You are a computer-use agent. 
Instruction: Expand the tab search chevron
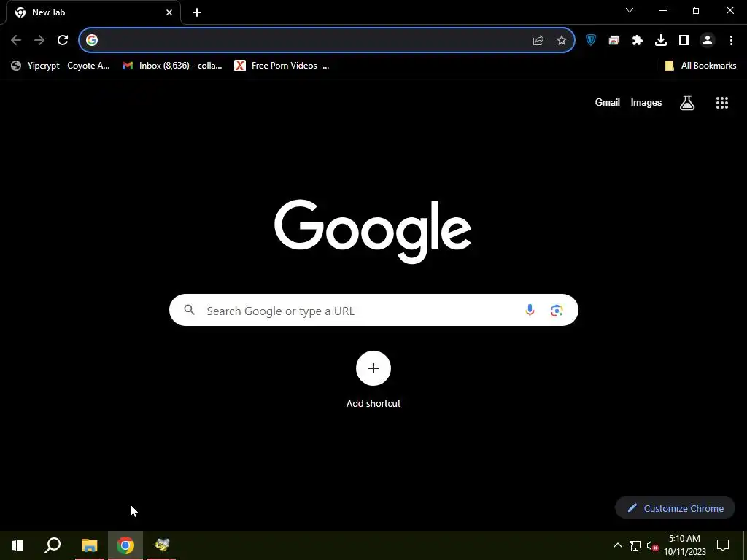[630, 10]
